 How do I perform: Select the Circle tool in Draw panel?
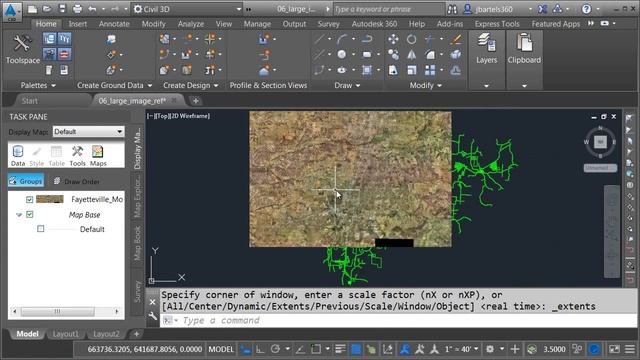click(342, 55)
